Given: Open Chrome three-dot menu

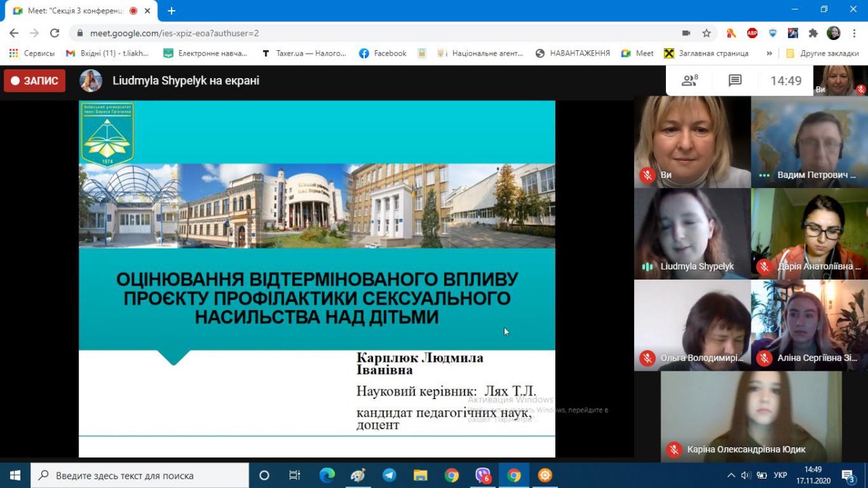Looking at the screenshot, I should coord(854,33).
